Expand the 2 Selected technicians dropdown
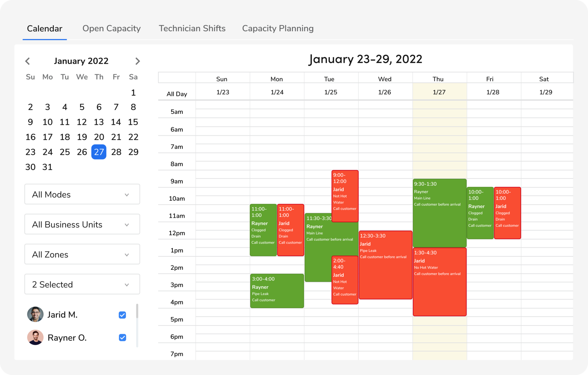The width and height of the screenshot is (588, 375). tap(82, 284)
